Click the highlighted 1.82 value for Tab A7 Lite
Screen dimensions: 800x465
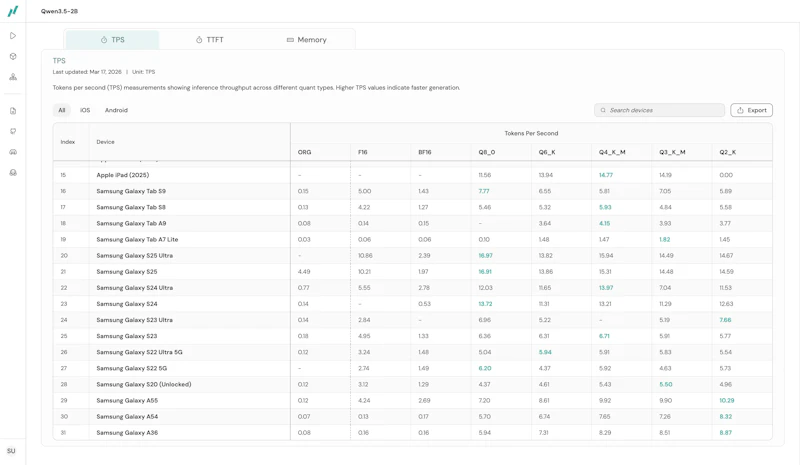pos(664,239)
